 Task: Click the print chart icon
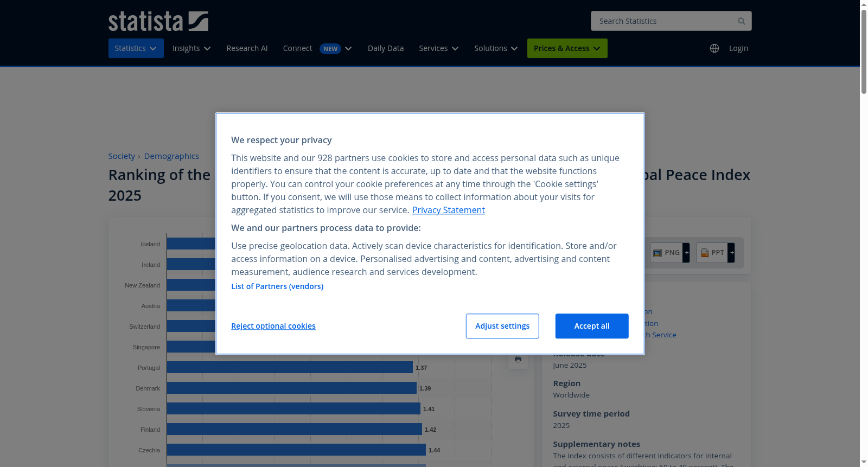point(518,359)
